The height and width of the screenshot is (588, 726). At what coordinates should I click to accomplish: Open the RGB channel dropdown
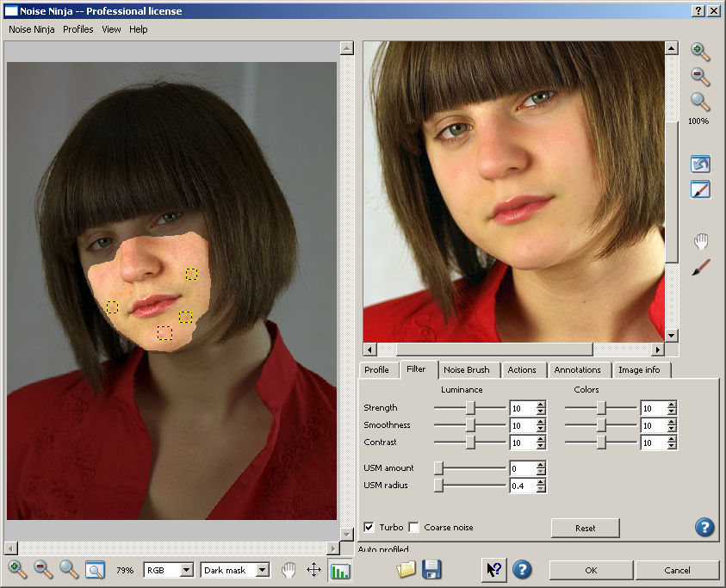pos(169,570)
